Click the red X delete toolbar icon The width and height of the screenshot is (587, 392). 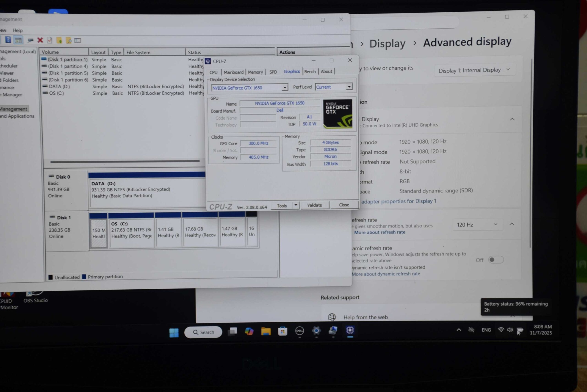click(40, 40)
